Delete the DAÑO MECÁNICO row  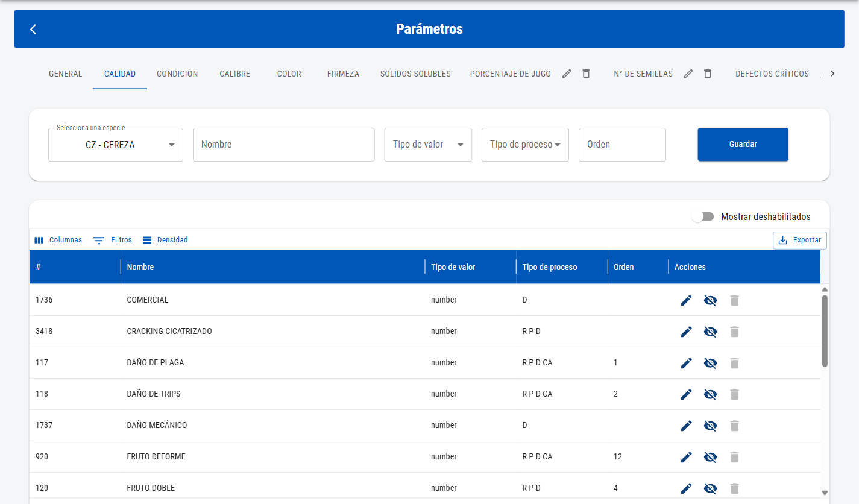734,426
